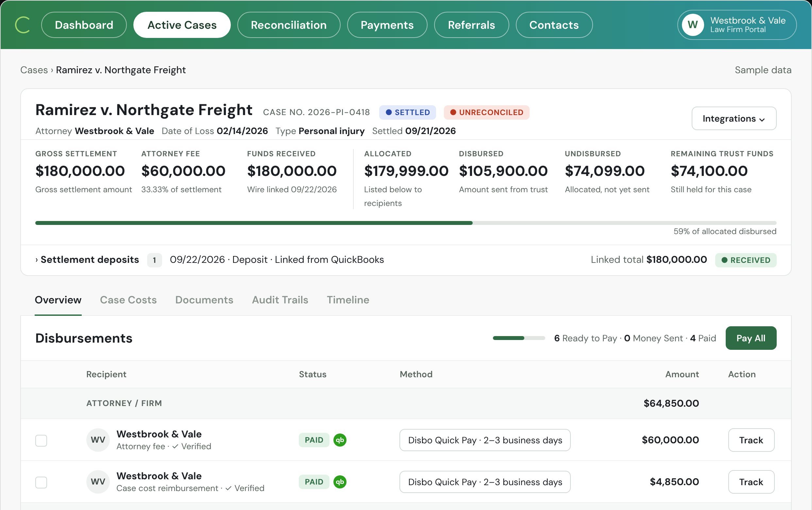This screenshot has width=812, height=510.
Task: Click the WV avatar in the Case cost reimbursement row
Action: (x=98, y=482)
